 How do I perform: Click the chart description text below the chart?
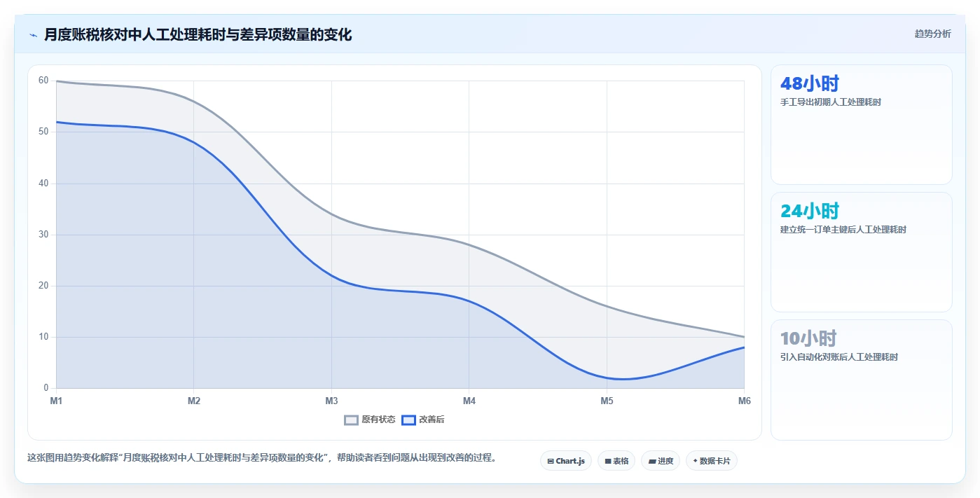(262, 458)
